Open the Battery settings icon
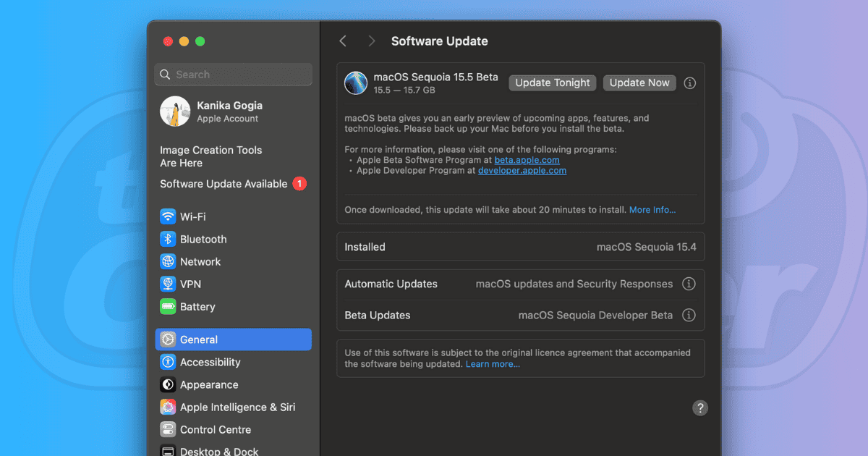The width and height of the screenshot is (868, 456). [x=168, y=306]
